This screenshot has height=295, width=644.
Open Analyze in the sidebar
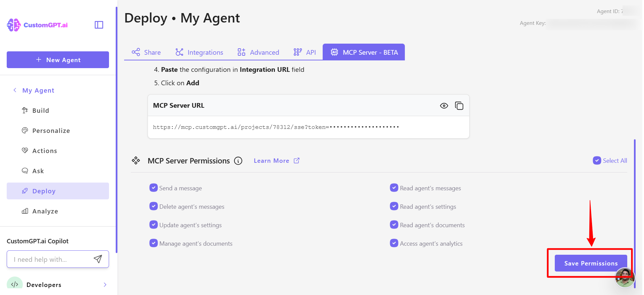(58, 211)
